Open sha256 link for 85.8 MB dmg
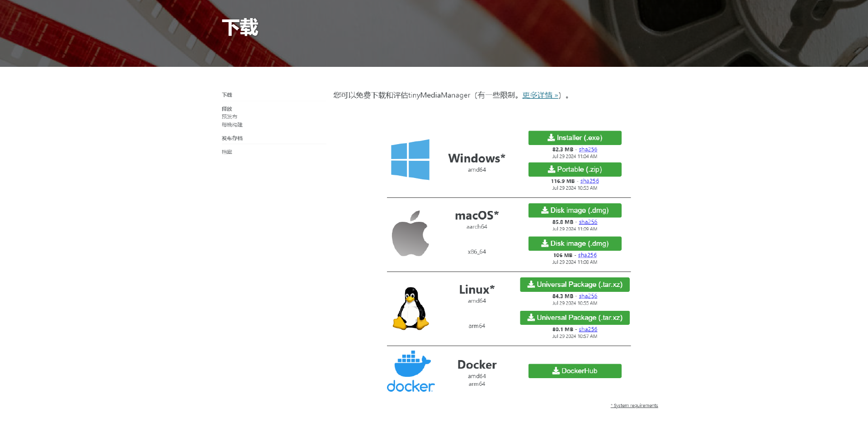The height and width of the screenshot is (431, 868). click(588, 222)
